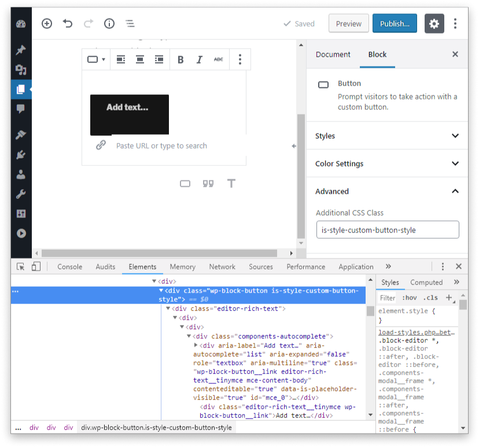Apply italic formatting to button text
Viewport: 479px width, 448px height.
click(x=200, y=60)
